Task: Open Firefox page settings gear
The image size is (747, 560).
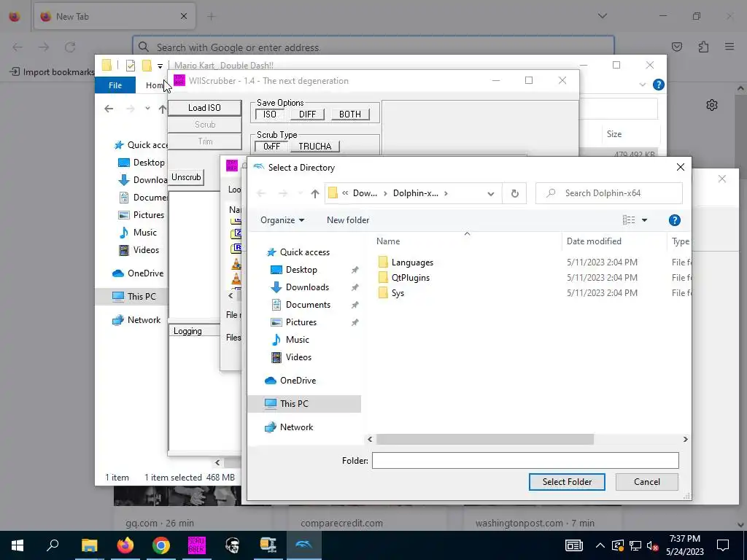Action: tap(712, 105)
